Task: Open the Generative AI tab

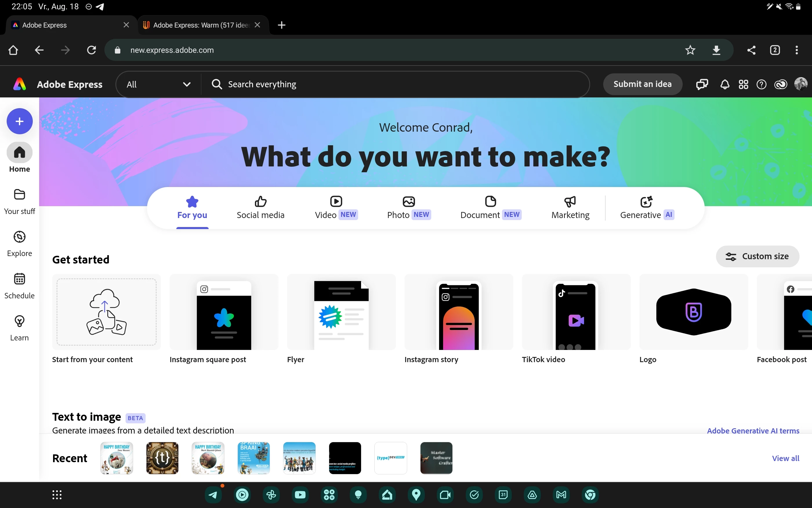Action: point(647,208)
